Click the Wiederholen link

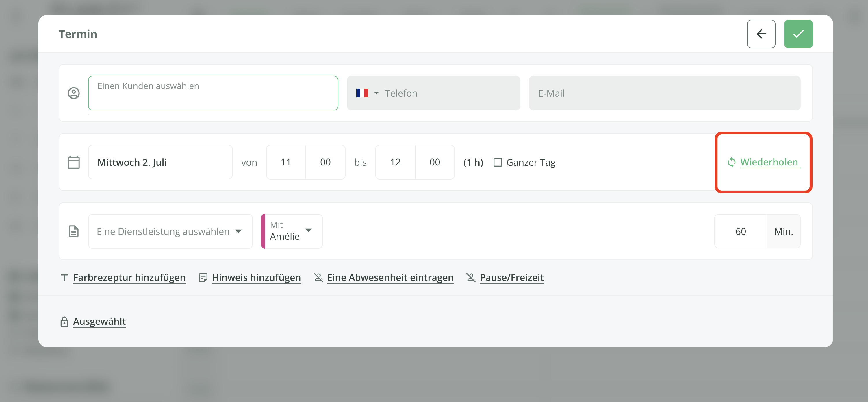point(769,162)
